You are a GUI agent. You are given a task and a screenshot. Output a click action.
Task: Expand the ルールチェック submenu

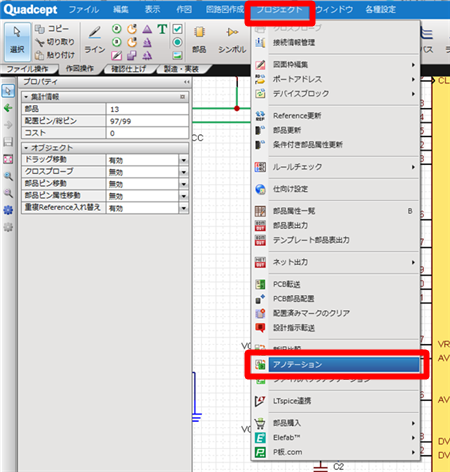pyautogui.click(x=336, y=167)
